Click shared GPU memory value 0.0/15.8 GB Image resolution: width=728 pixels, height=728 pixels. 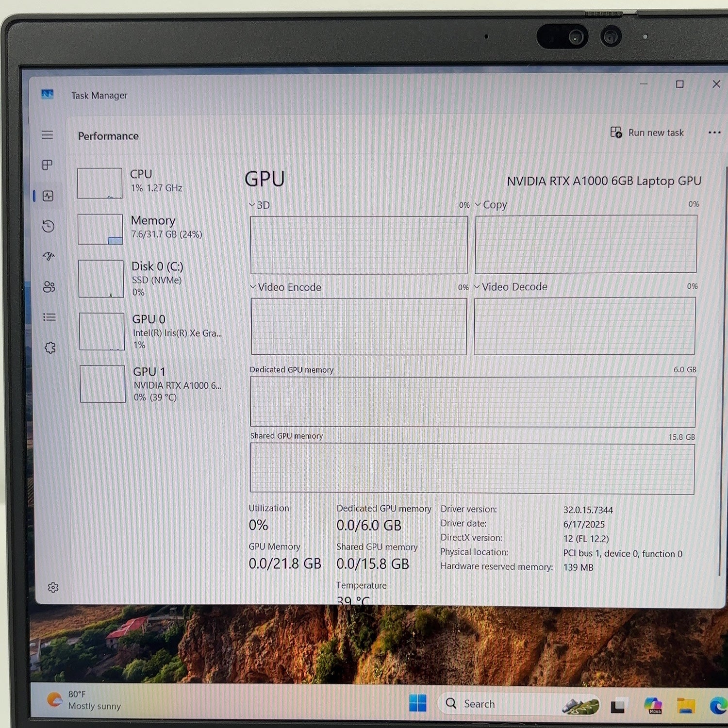click(x=373, y=564)
